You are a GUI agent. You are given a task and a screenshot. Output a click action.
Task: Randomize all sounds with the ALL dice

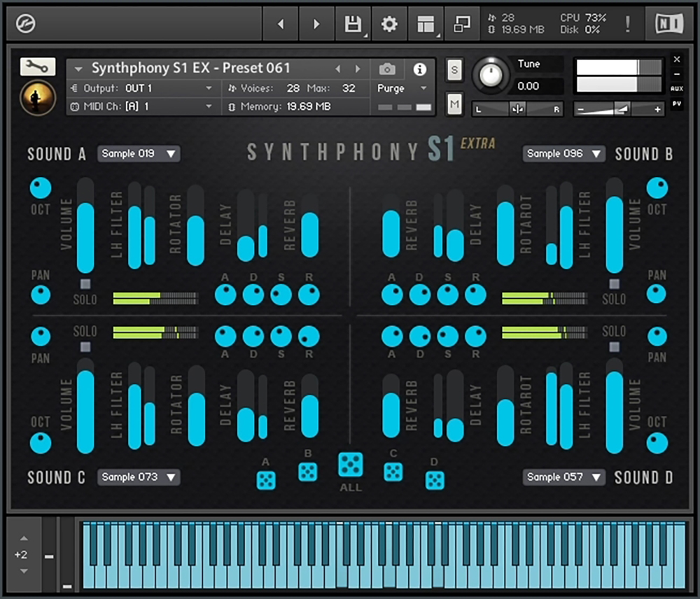tap(351, 465)
